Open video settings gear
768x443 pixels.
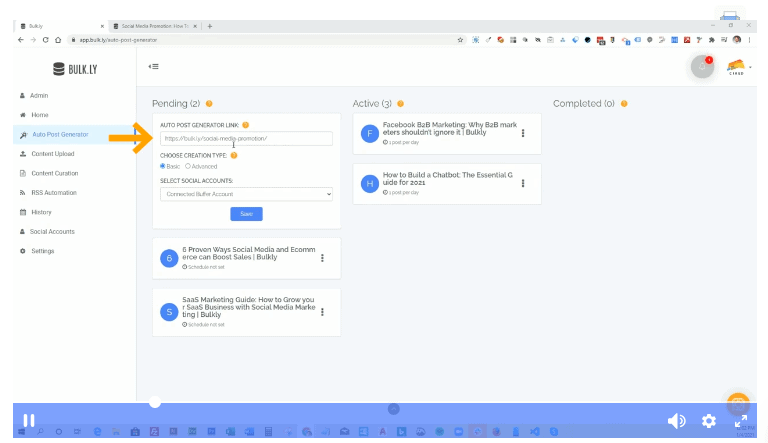pyautogui.click(x=709, y=420)
